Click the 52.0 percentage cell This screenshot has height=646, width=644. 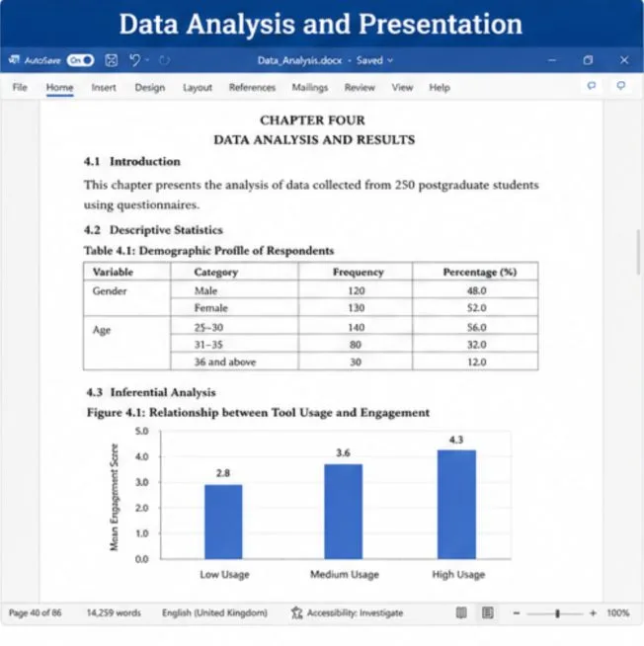point(476,308)
